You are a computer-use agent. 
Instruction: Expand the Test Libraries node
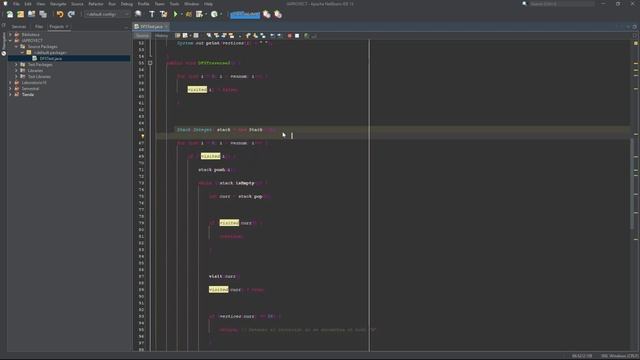click(x=16, y=77)
